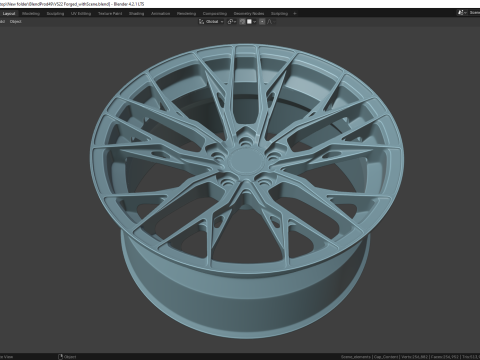Switch to the Modeling workspace tab

coord(31,14)
